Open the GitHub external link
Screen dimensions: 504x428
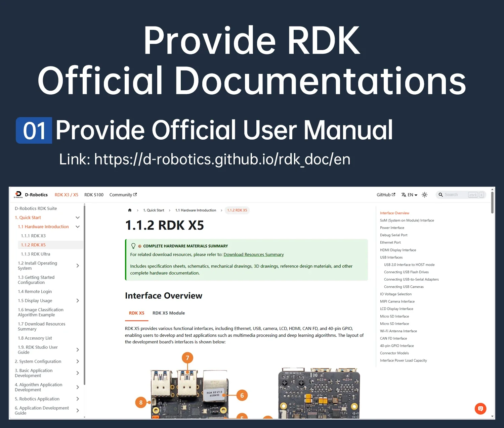386,195
